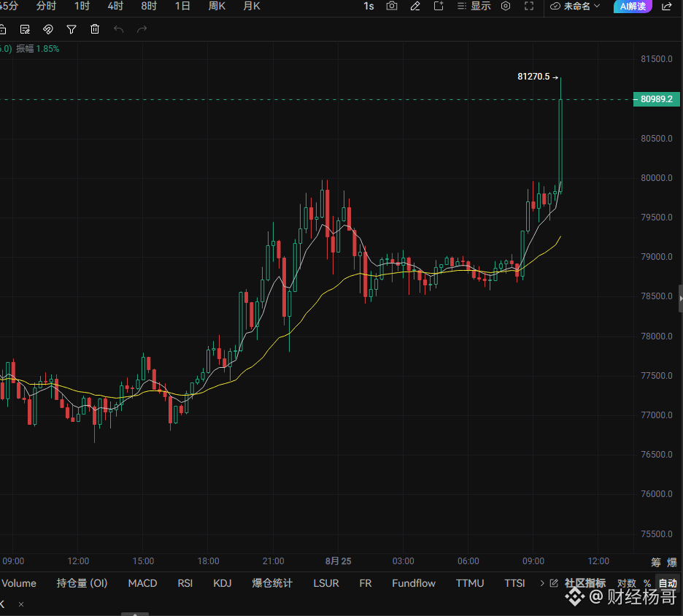Choose the 8时 interval
The image size is (683, 616).
(149, 6)
